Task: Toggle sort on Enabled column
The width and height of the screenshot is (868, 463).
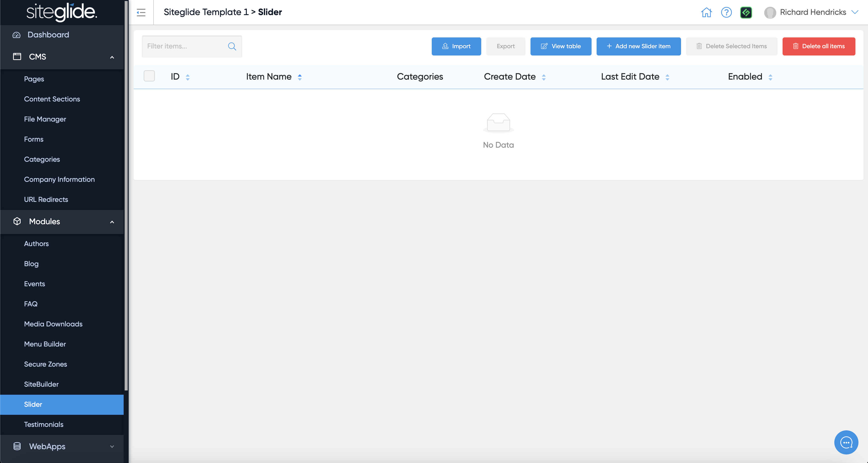Action: pyautogui.click(x=770, y=77)
